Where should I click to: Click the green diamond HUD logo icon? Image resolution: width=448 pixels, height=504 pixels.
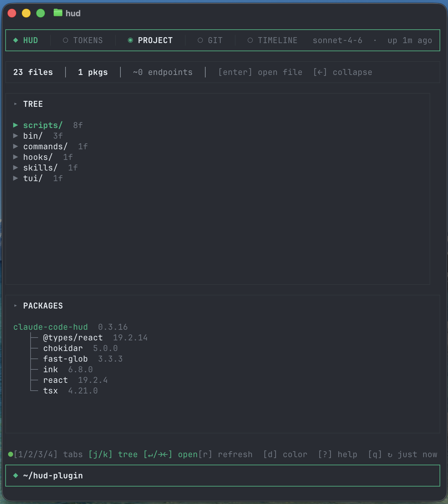(16, 40)
